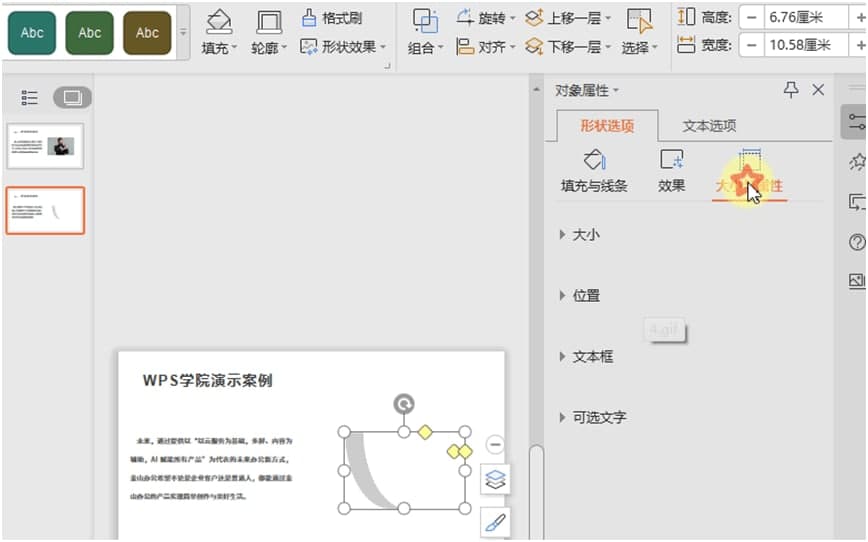
Task: Click the minus floating button beside shape
Action: pyautogui.click(x=495, y=444)
